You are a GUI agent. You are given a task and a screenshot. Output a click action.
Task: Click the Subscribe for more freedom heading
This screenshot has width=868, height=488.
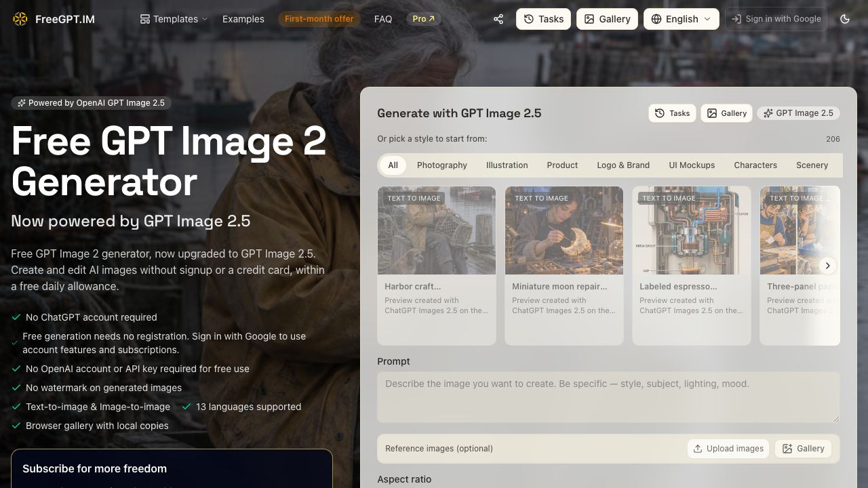(x=94, y=468)
